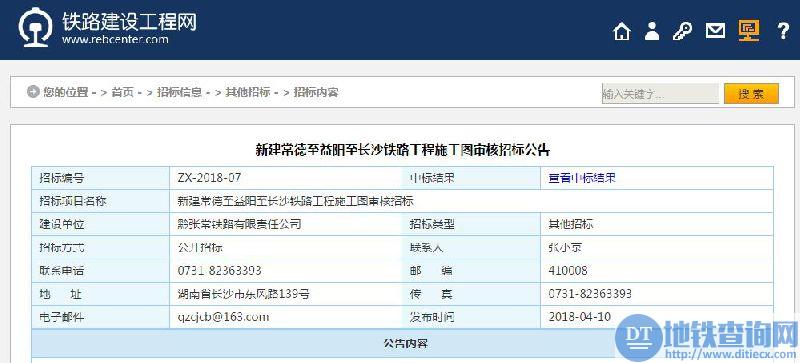
Task: Click the 联系电话 phone number value
Action: pyautogui.click(x=219, y=271)
